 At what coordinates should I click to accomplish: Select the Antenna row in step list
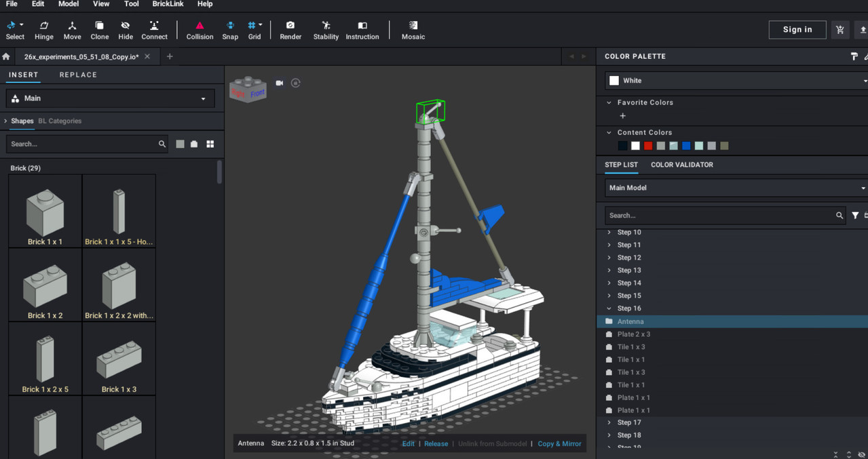pos(732,321)
